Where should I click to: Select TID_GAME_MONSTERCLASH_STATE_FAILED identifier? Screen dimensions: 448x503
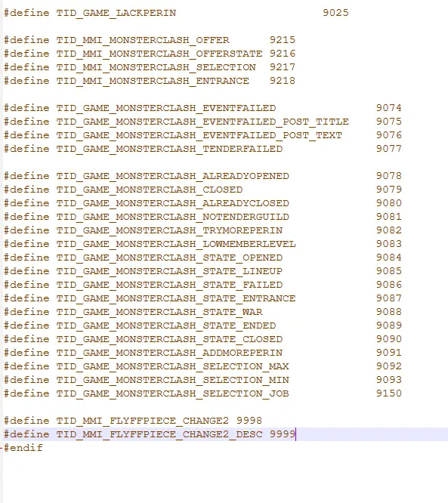pos(169,285)
